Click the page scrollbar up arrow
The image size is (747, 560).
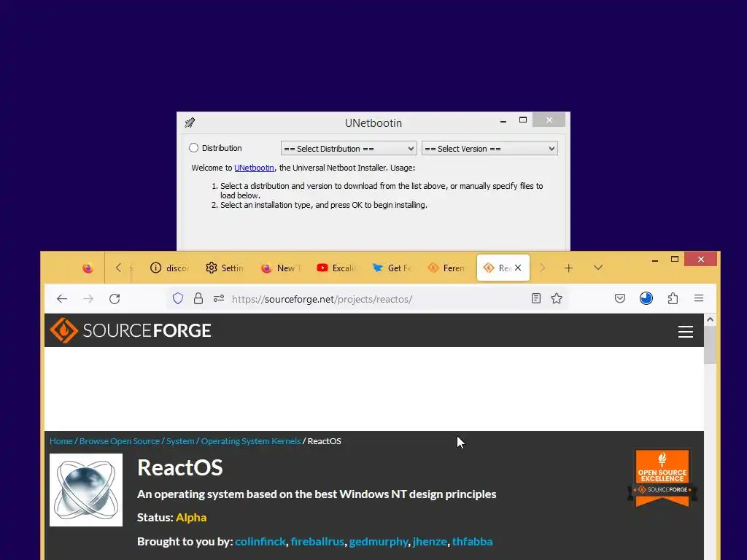click(x=710, y=319)
